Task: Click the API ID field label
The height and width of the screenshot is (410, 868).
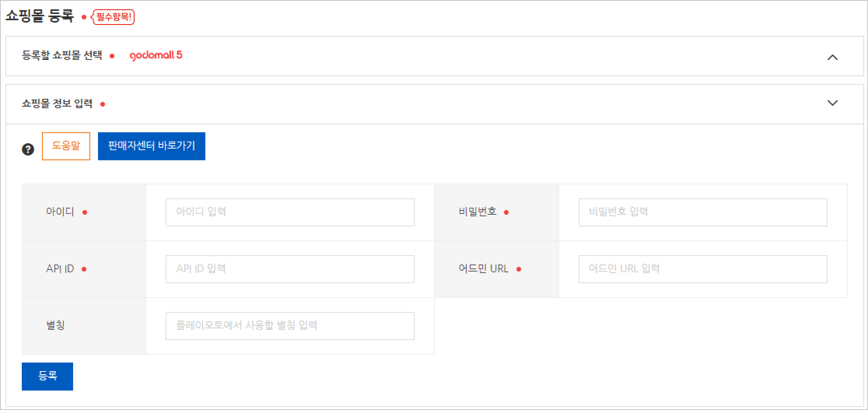Action: [x=60, y=268]
